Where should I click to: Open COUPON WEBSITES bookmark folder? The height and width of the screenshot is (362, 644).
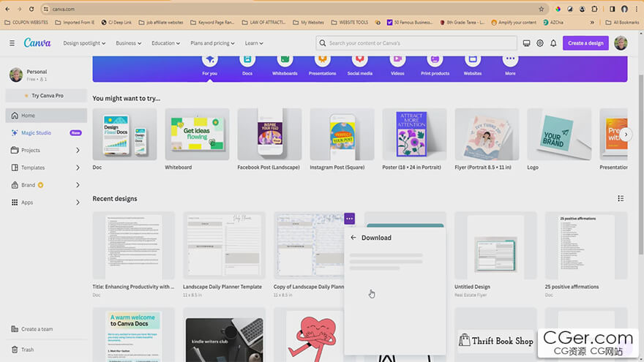click(x=26, y=23)
